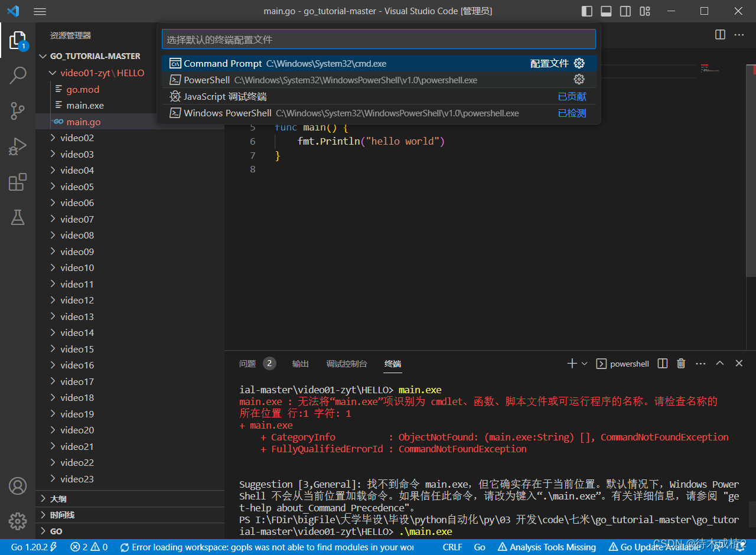This screenshot has width=756, height=555.
Task: Switch to the 问题 panel tab
Action: pyautogui.click(x=257, y=364)
